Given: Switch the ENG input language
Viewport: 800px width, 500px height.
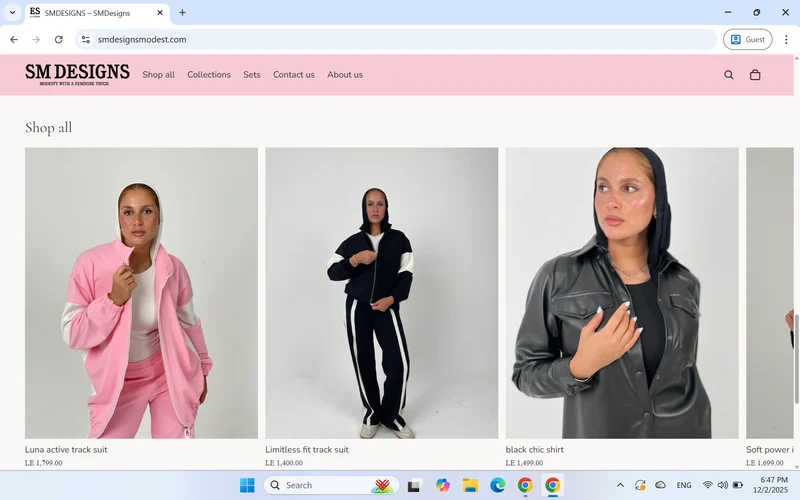Looking at the screenshot, I should tap(684, 485).
